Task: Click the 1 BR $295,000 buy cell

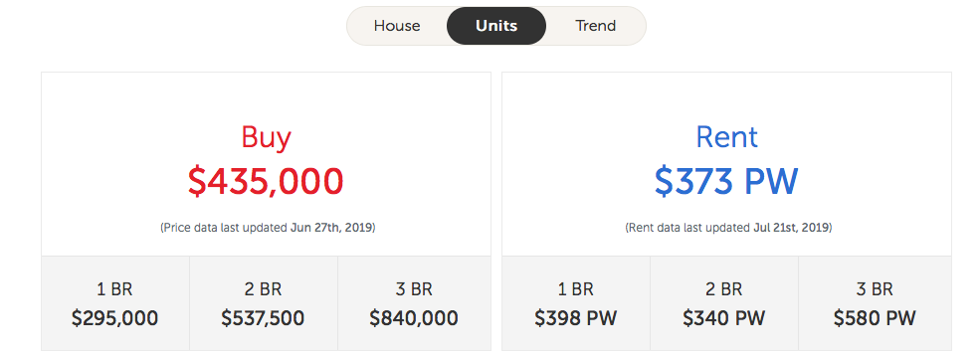Action: pyautogui.click(x=115, y=303)
